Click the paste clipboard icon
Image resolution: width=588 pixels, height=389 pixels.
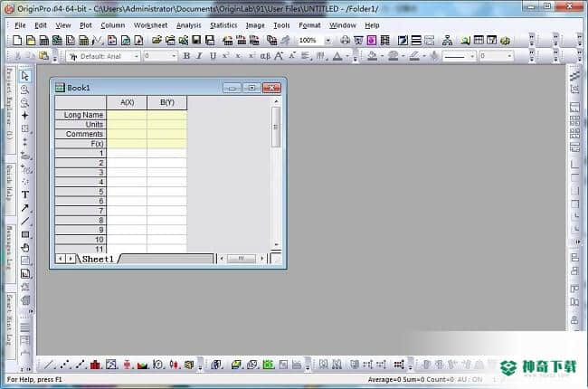pyautogui.click(x=44, y=56)
